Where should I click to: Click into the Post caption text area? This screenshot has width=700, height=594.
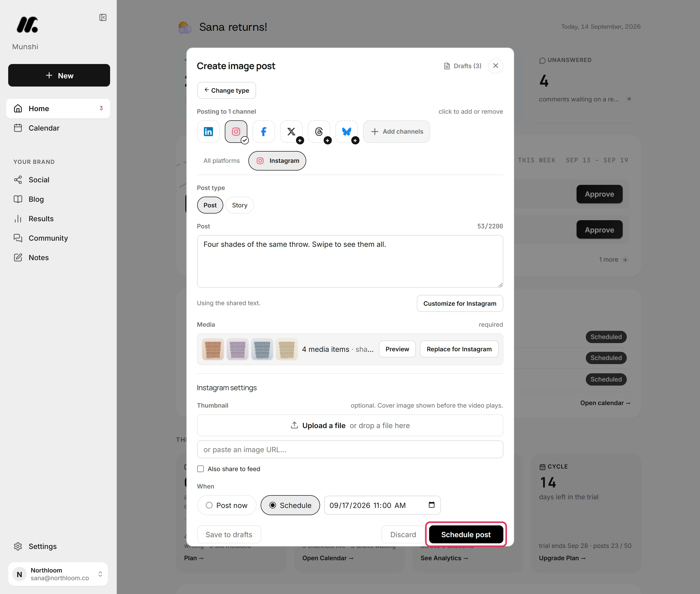click(x=350, y=261)
